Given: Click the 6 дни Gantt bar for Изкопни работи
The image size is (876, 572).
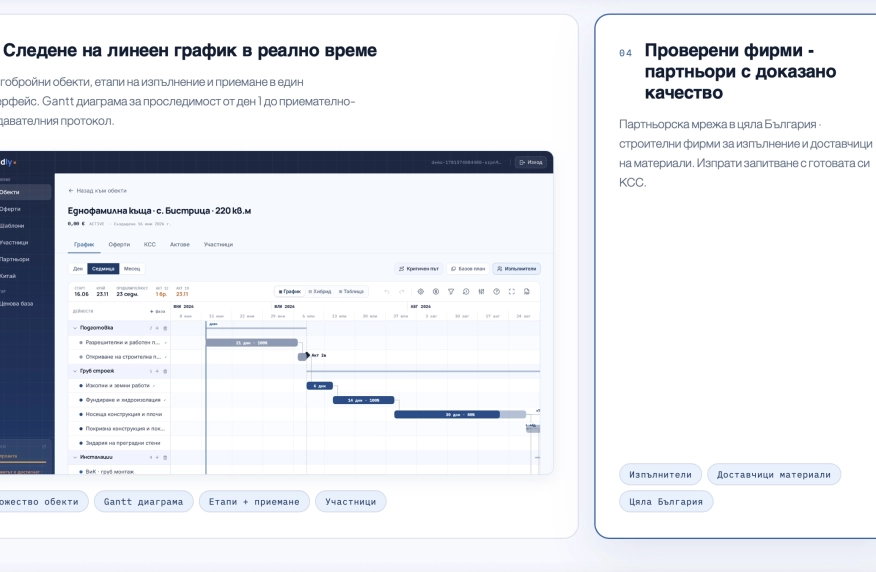Looking at the screenshot, I should 320,385.
